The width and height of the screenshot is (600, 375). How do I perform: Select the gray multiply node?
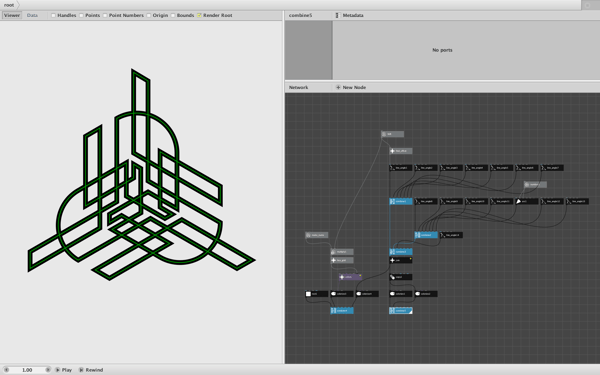(342, 252)
